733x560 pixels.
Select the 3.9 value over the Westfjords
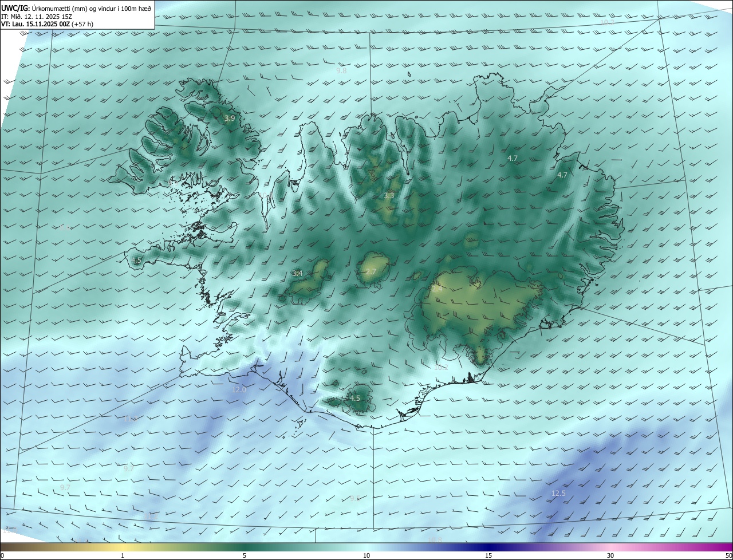tap(230, 119)
